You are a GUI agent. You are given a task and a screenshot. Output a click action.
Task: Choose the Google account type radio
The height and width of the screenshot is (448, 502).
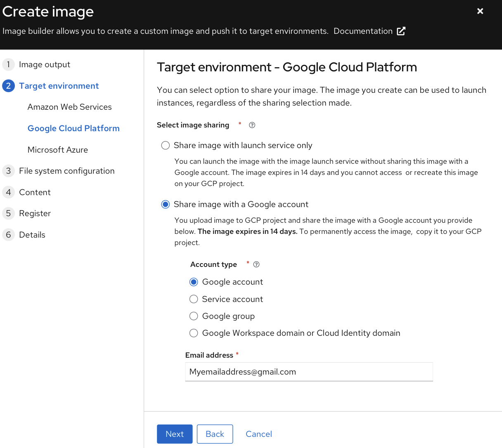[194, 282]
